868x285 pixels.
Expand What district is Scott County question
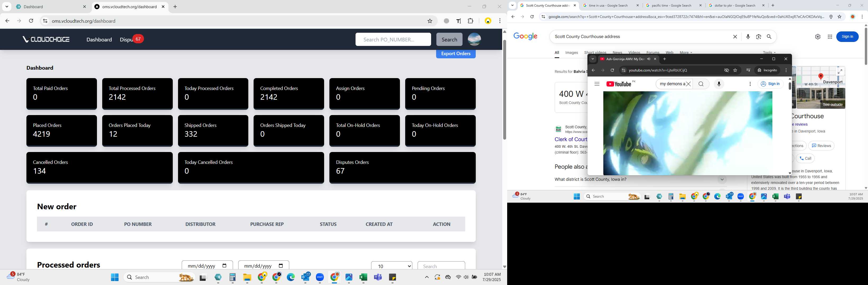(x=640, y=179)
